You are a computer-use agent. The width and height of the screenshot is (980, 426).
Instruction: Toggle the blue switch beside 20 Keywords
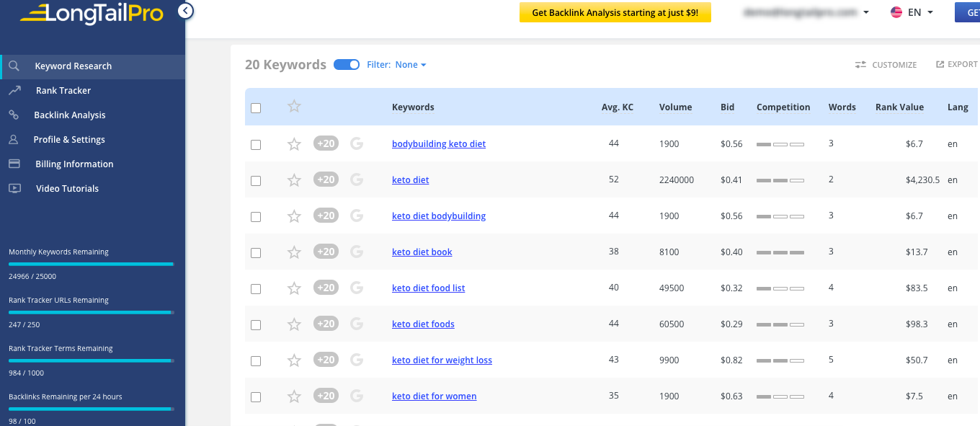point(347,65)
